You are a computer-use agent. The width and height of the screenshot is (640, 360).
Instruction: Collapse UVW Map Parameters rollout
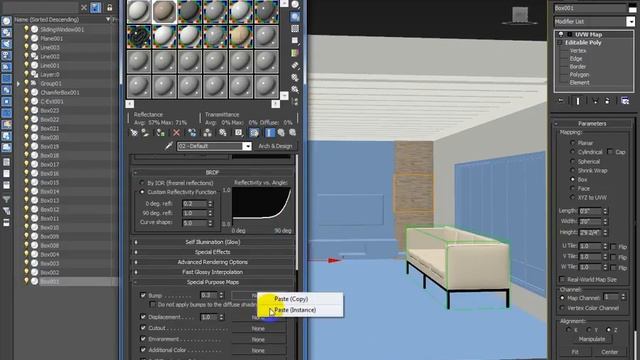tap(592, 123)
